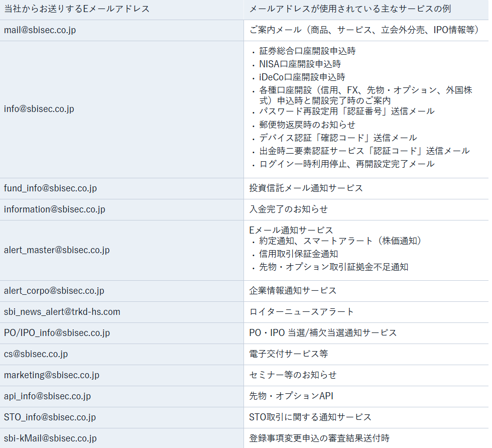Select the パスワード再設定用「認証番号」送信メール item
This screenshot has width=492, height=448.
(x=347, y=111)
